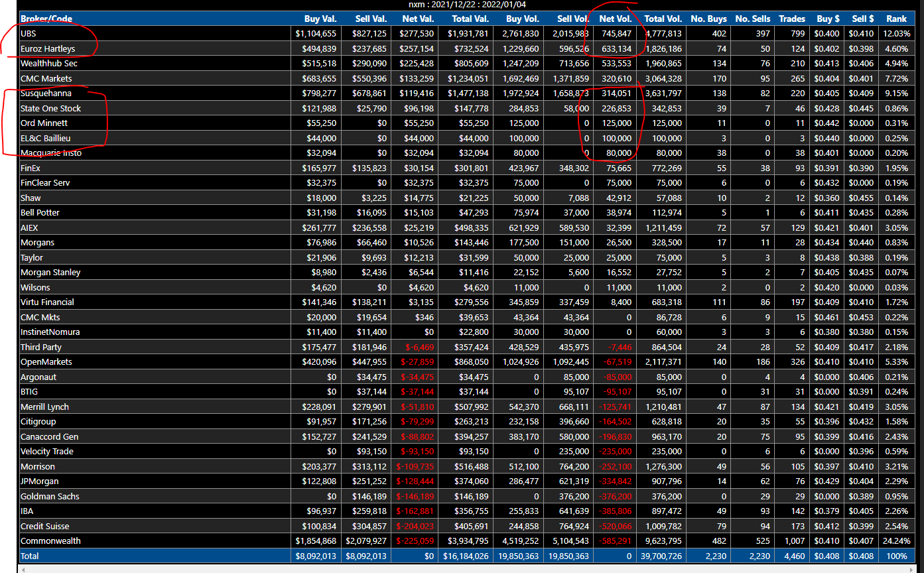Select the Virtu Financial broker name
Screen dimensions: 924x573
tap(47, 302)
